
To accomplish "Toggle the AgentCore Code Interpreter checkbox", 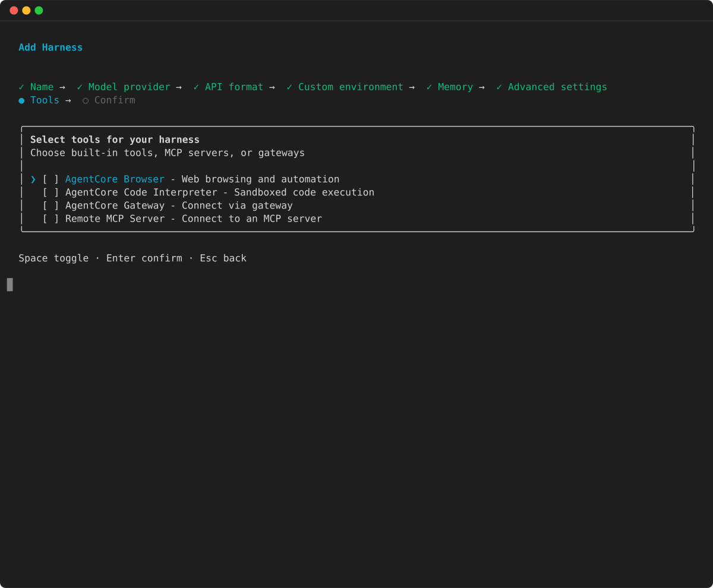I will (x=51, y=192).
